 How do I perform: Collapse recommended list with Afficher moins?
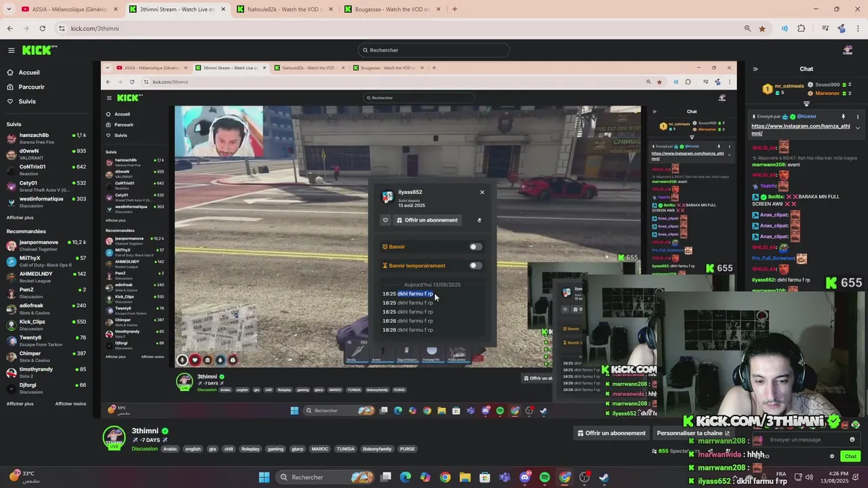tap(71, 404)
